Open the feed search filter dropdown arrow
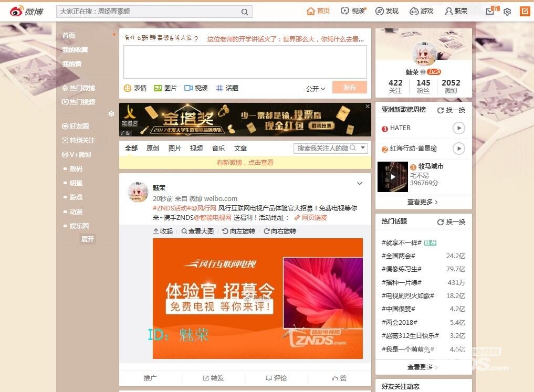Screen dimensions: 534x392 pos(363,149)
